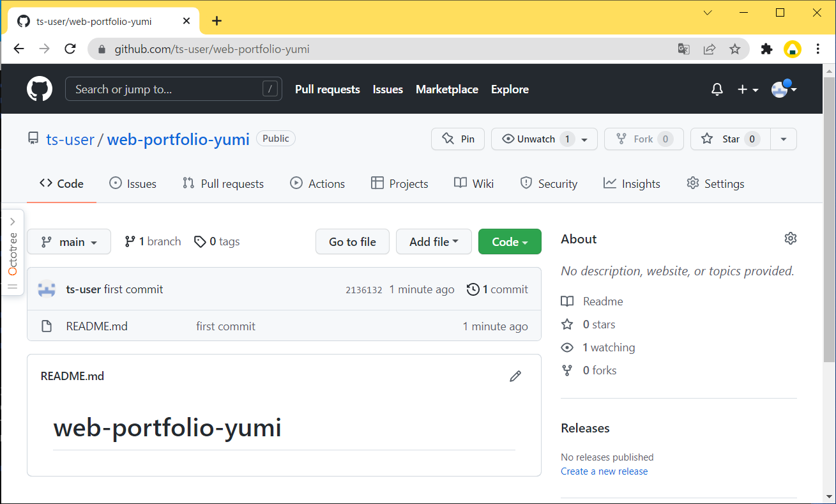This screenshot has height=504, width=836.
Task: Click Create a new release link
Action: pos(604,471)
